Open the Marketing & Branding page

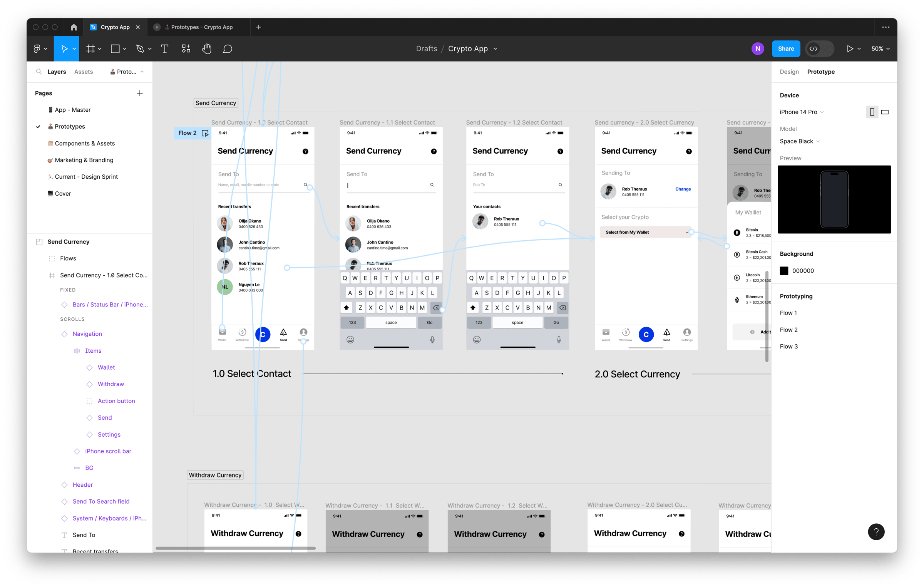click(84, 160)
